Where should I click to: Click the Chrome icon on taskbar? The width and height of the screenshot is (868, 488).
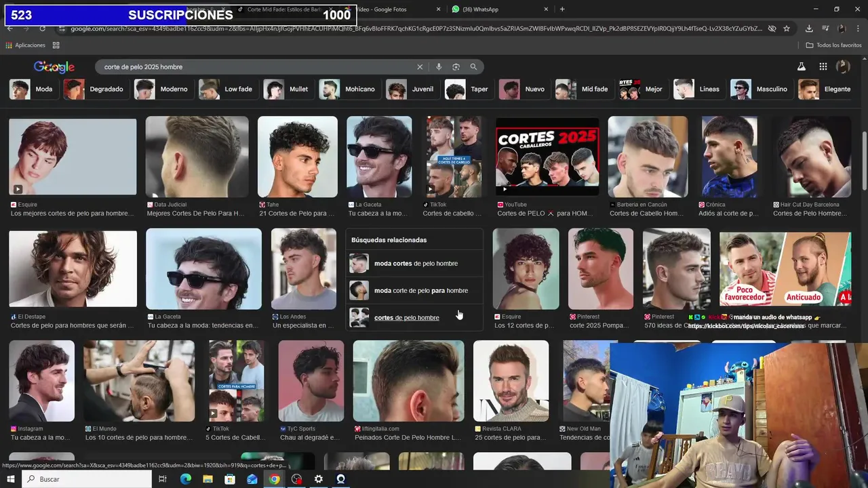274,479
